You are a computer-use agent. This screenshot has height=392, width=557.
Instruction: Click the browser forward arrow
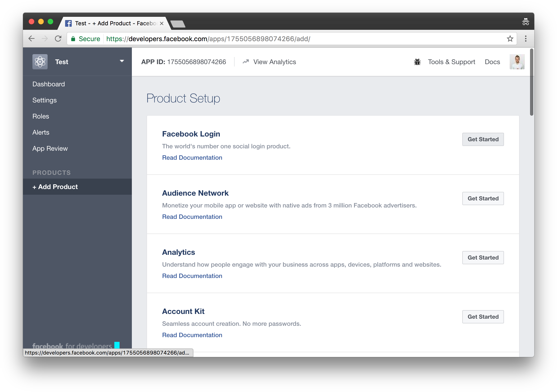point(45,39)
